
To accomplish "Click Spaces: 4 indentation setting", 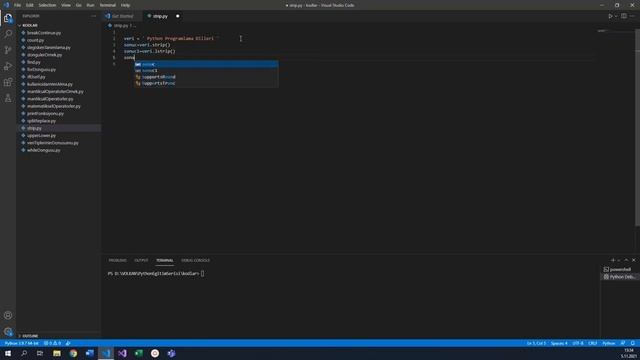I will point(559,343).
